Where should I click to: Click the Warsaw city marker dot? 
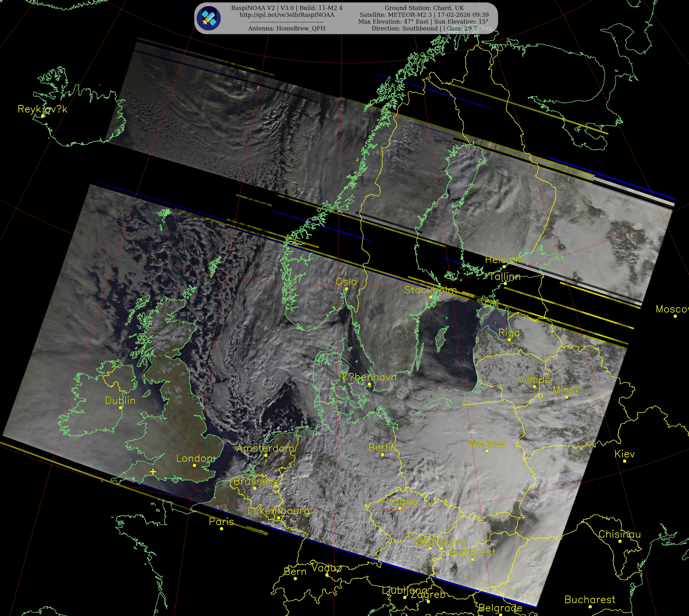click(487, 451)
